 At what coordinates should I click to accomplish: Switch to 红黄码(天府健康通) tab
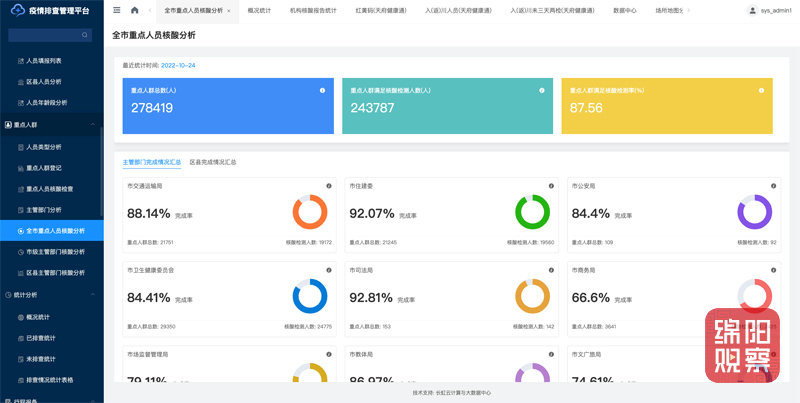(x=381, y=11)
